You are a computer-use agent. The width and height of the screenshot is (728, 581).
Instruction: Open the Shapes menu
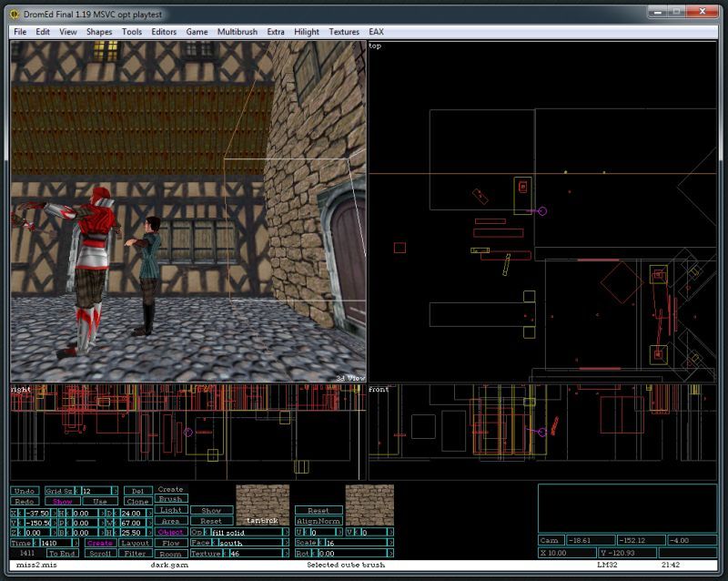(99, 32)
